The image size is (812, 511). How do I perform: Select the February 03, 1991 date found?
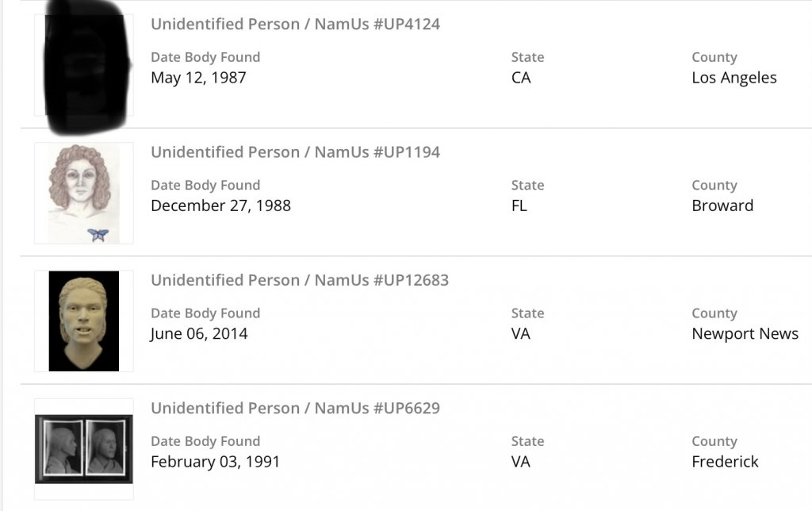tap(215, 462)
